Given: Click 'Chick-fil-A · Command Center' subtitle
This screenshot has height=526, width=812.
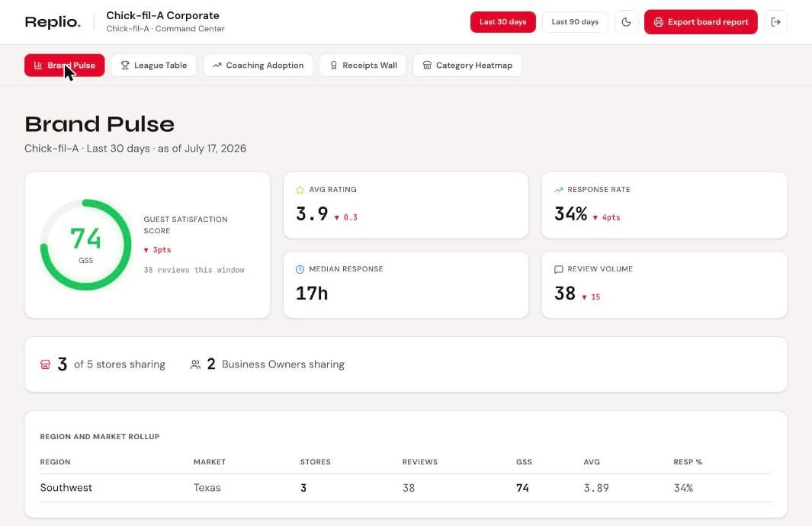Looking at the screenshot, I should (x=165, y=29).
